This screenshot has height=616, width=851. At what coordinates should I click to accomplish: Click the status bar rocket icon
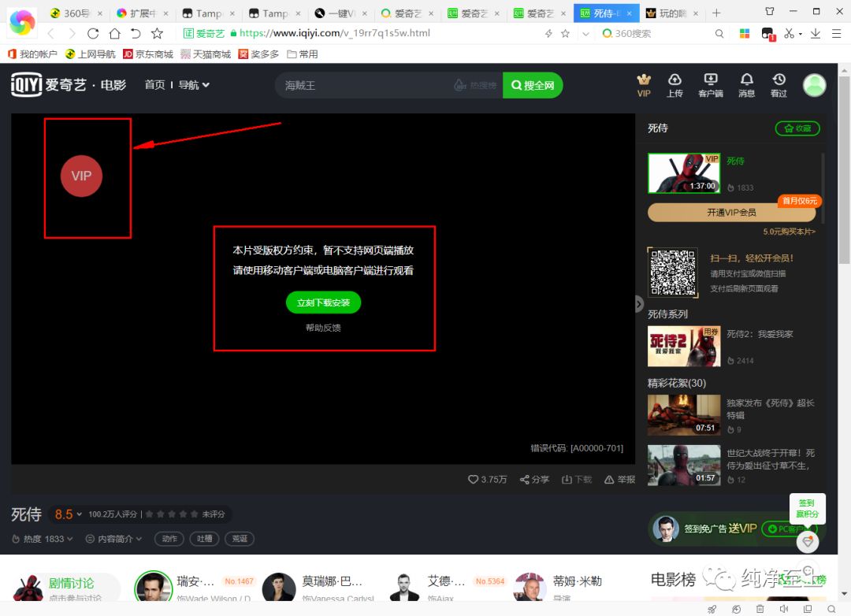[x=712, y=609]
